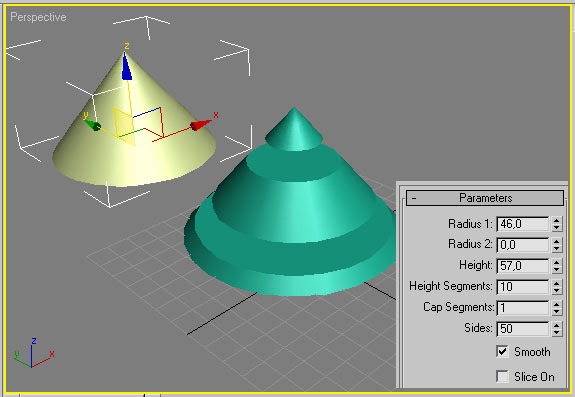
Task: Click the Perspective viewport label
Action: [x=38, y=17]
